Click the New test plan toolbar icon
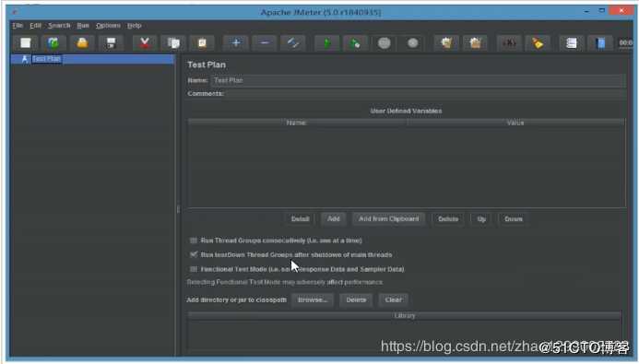The image size is (639, 364). [x=26, y=42]
